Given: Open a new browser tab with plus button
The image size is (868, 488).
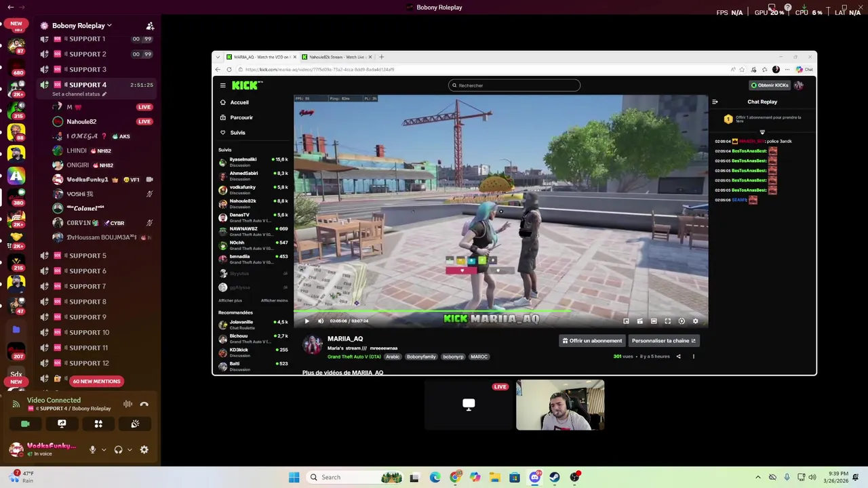Looking at the screenshot, I should click(381, 57).
